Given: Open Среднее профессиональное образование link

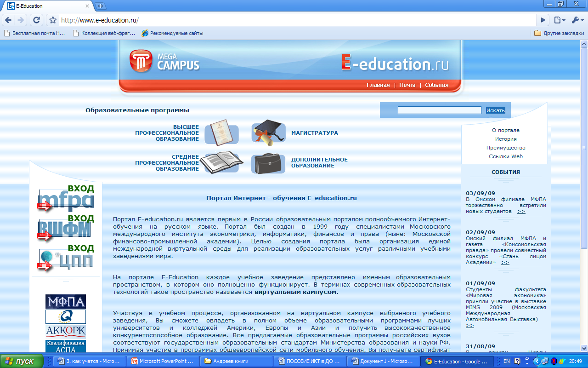Looking at the screenshot, I should (167, 163).
